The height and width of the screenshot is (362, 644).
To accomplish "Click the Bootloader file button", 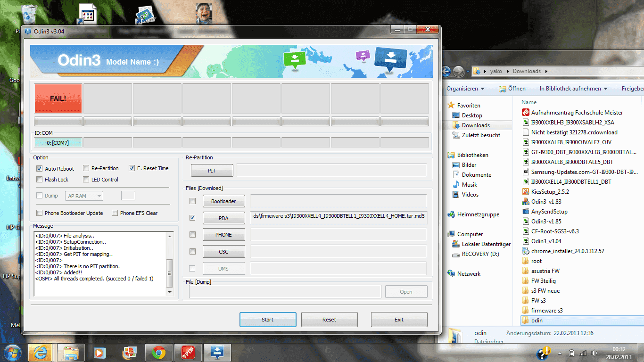I will [x=224, y=201].
